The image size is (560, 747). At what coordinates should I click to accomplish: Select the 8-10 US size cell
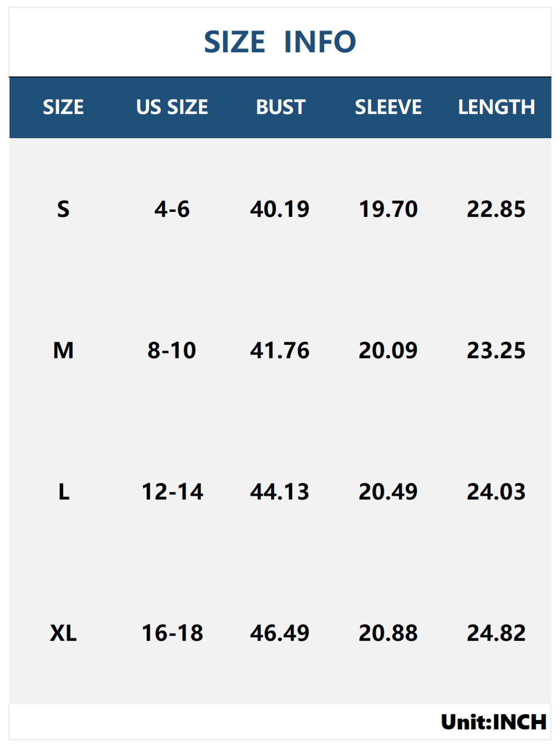172,350
